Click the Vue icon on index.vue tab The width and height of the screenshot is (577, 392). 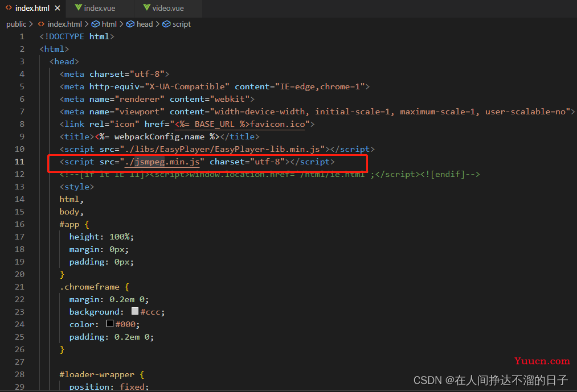pos(78,8)
